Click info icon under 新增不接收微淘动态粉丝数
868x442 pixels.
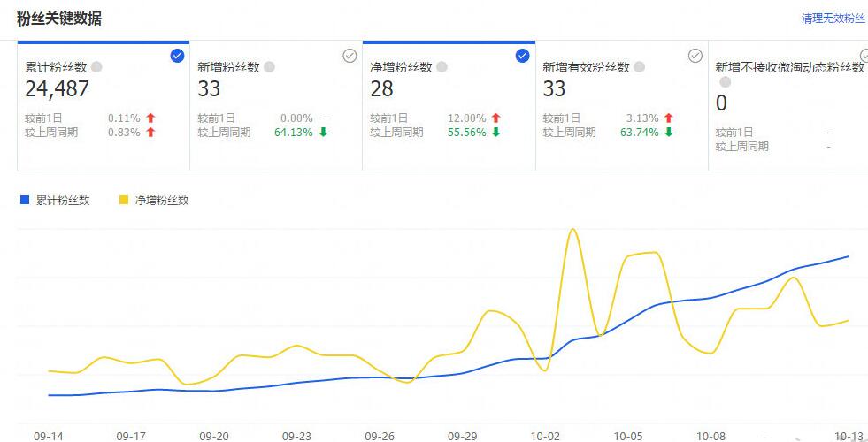(x=725, y=82)
